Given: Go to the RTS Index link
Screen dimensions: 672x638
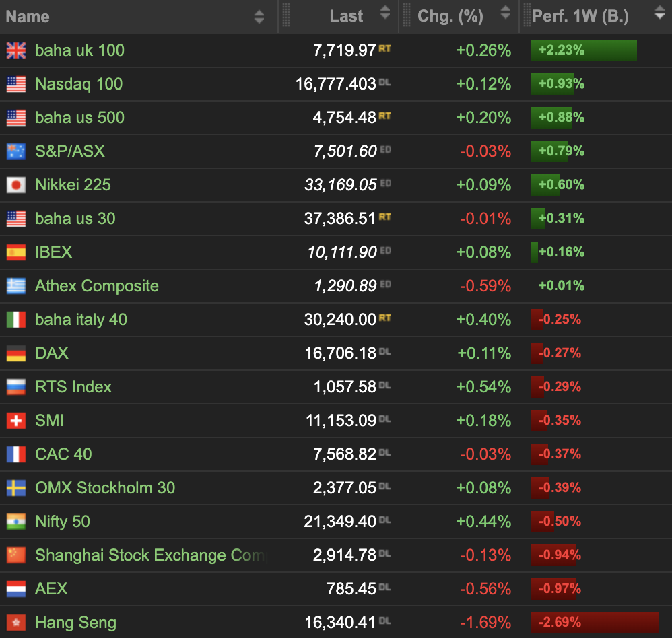Looking at the screenshot, I should coord(73,387).
